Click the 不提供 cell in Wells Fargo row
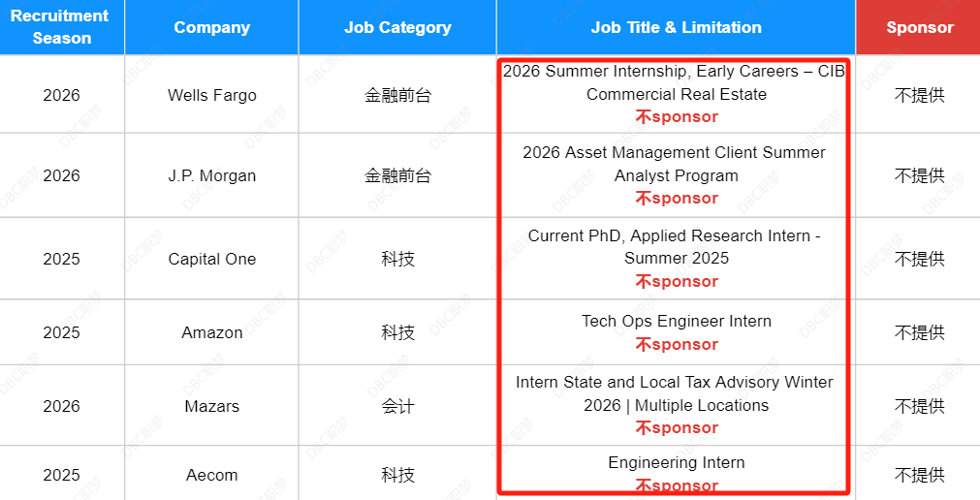Screen dimensions: 980x500 [x=919, y=95]
